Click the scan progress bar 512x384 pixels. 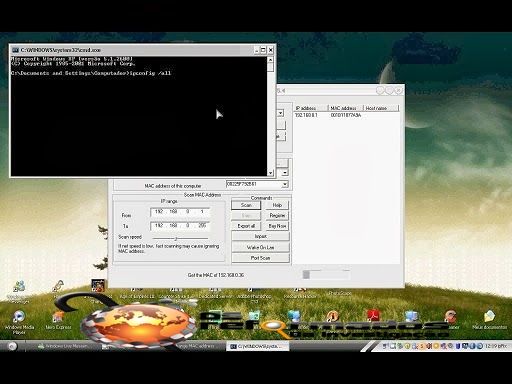click(326, 275)
